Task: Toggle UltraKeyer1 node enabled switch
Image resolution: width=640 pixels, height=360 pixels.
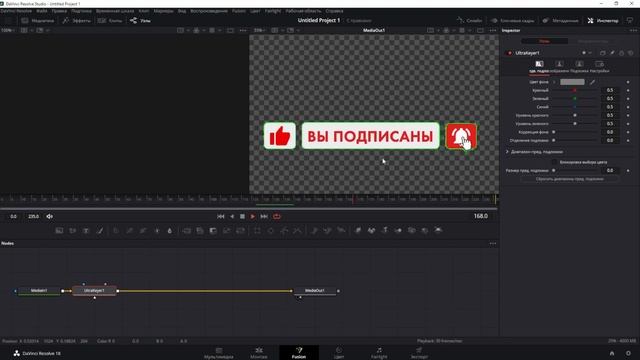Action: pyautogui.click(x=509, y=53)
